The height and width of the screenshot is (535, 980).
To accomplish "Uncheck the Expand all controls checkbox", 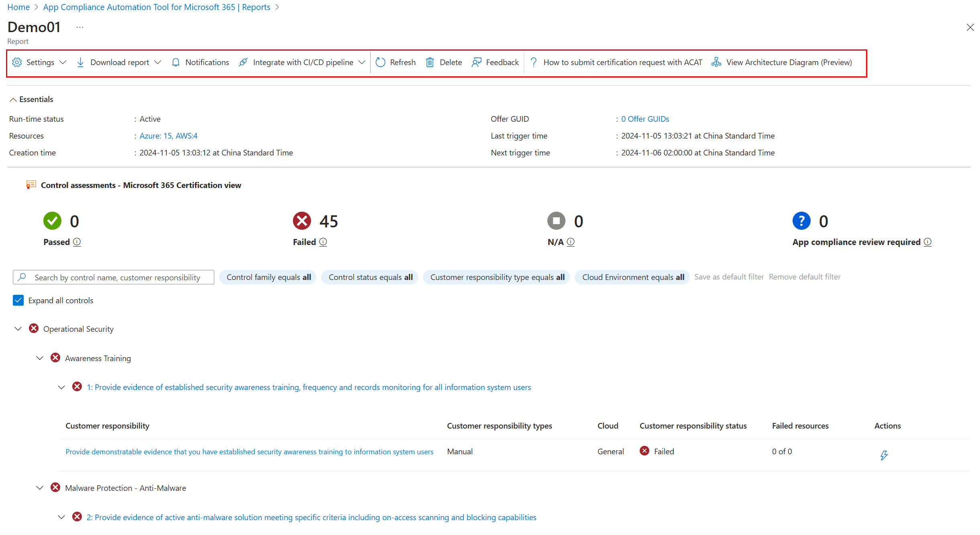I will click(18, 300).
